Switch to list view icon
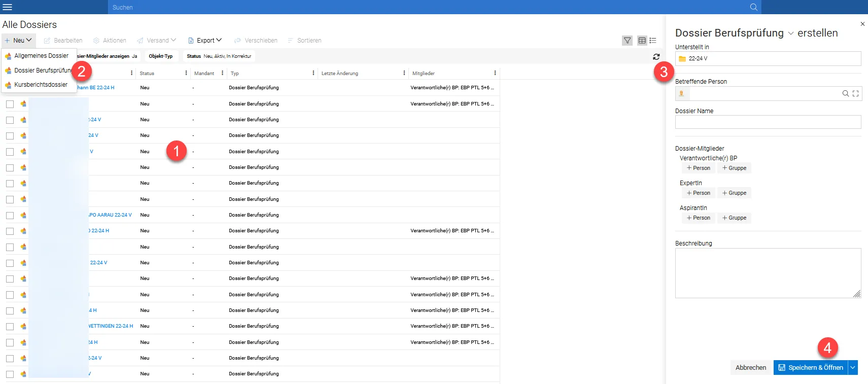This screenshot has height=384, width=868. (x=653, y=41)
